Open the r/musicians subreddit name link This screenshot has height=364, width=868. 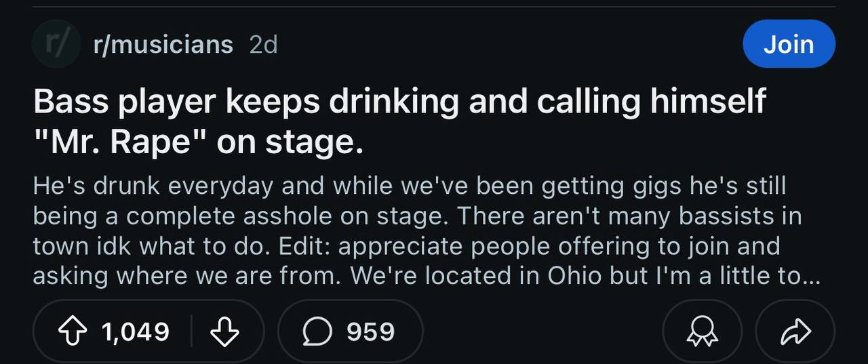pyautogui.click(x=163, y=45)
